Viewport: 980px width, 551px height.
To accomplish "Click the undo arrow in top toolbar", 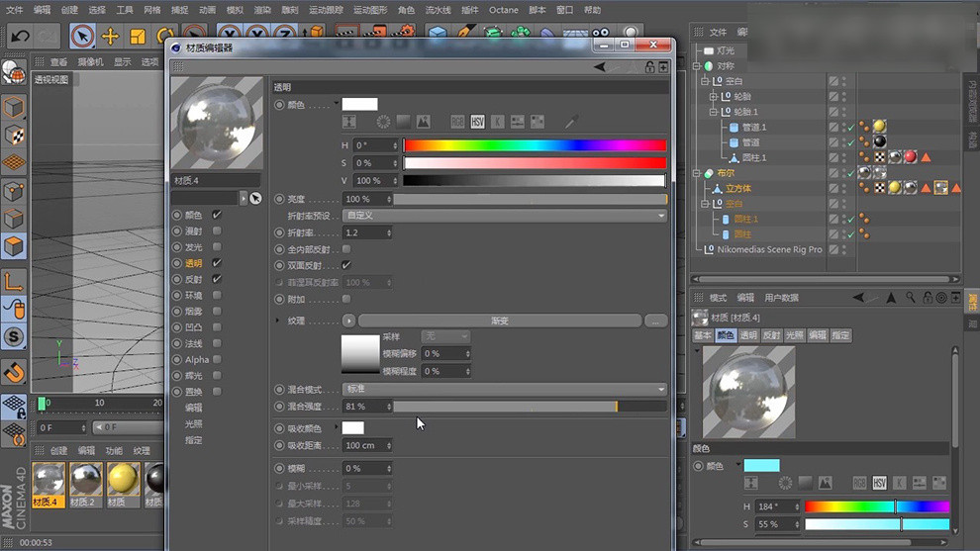I will [x=20, y=37].
